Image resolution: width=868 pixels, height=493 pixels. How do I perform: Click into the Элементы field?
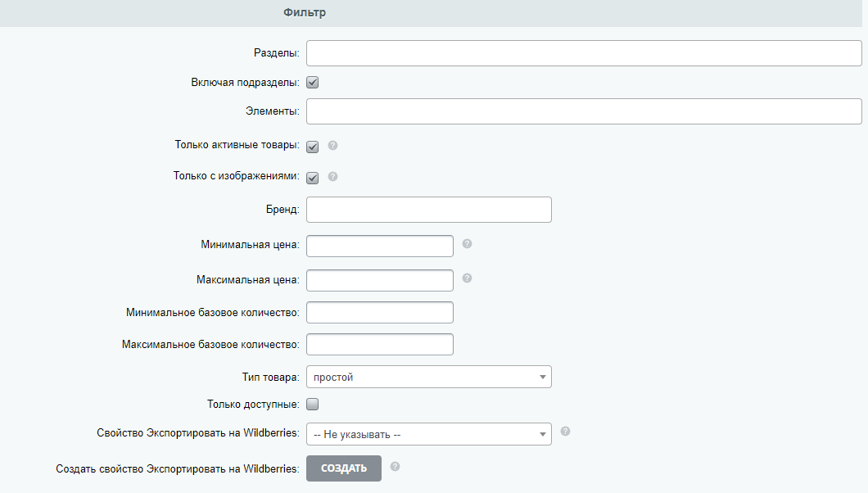[x=584, y=111]
